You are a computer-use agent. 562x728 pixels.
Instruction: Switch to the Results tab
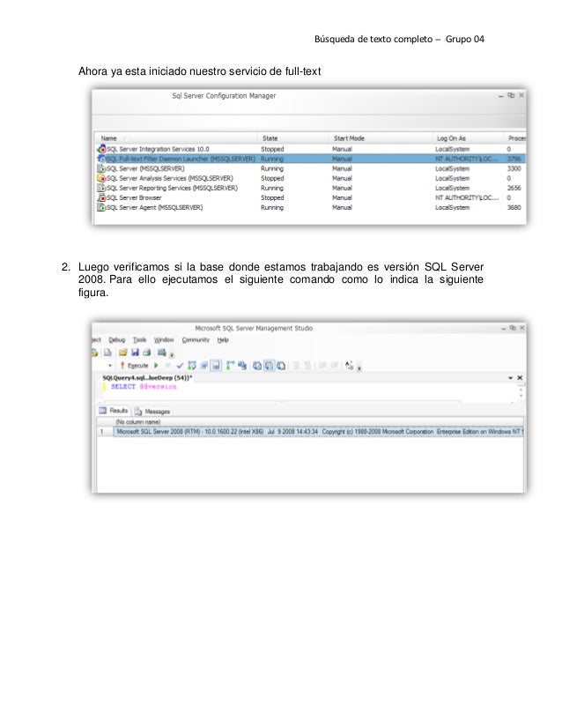click(x=114, y=411)
